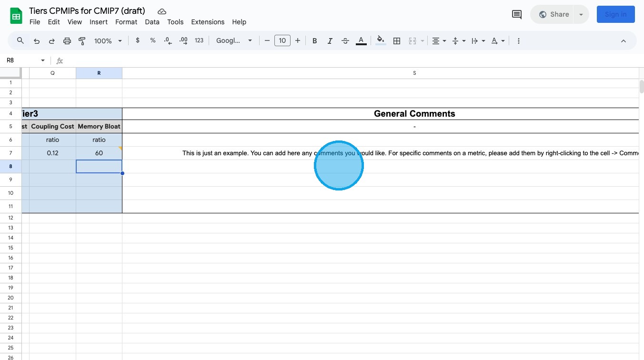Open the 100% zoom dropdown

coord(108,41)
